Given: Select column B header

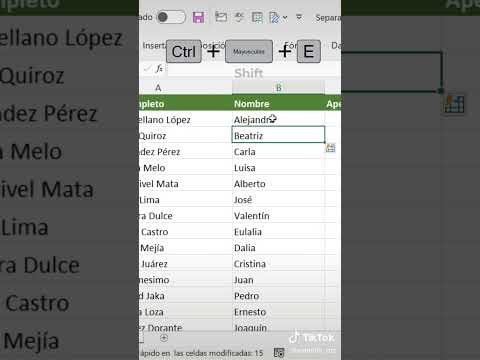Looking at the screenshot, I should pyautogui.click(x=278, y=88).
